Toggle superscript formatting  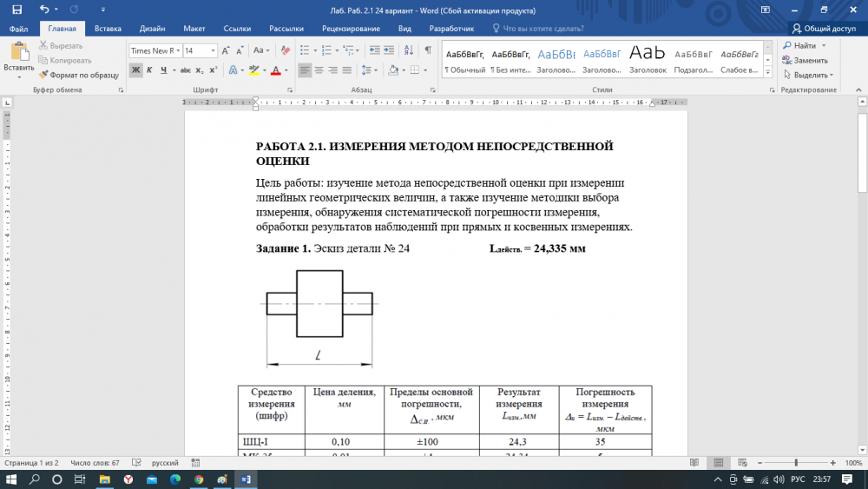point(214,69)
